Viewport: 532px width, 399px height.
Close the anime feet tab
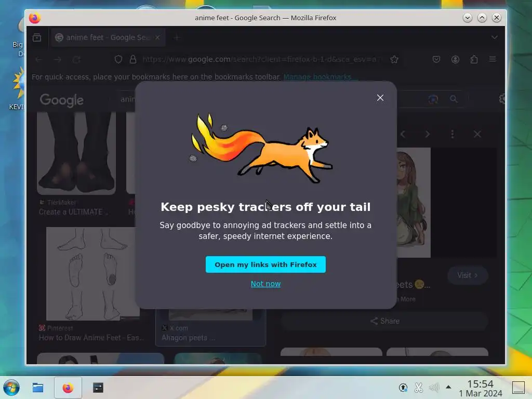point(157,37)
